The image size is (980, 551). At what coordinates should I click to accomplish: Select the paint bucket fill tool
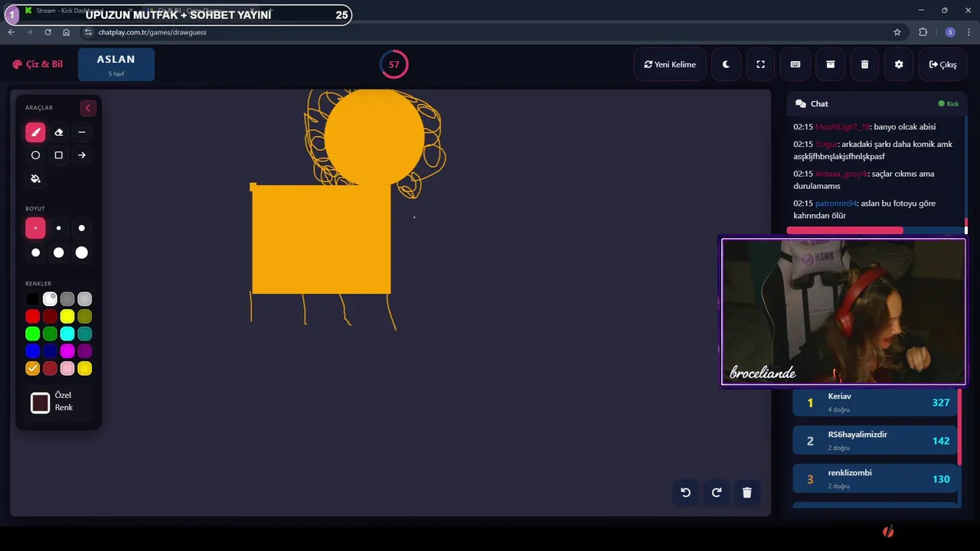[x=35, y=178]
